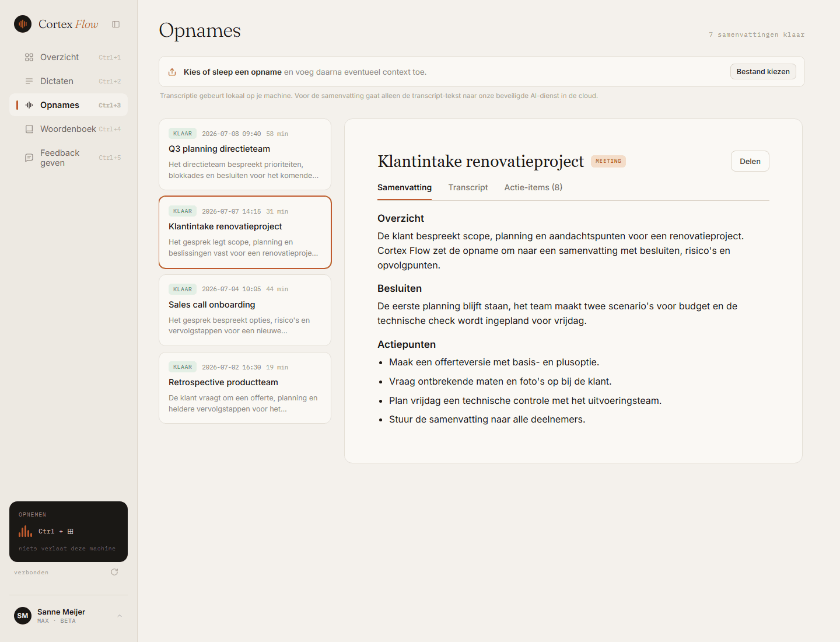The image size is (840, 642).
Task: Click the Delen button
Action: pyautogui.click(x=750, y=161)
